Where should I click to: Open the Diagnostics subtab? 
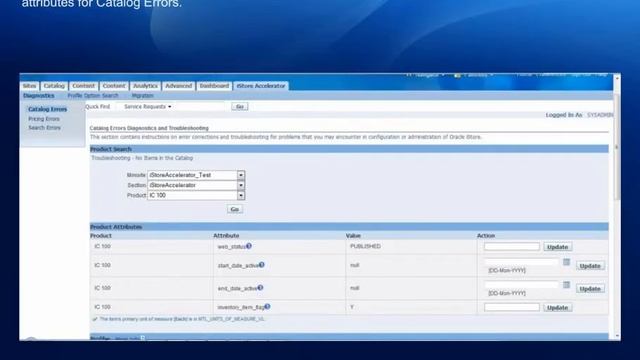(x=39, y=96)
